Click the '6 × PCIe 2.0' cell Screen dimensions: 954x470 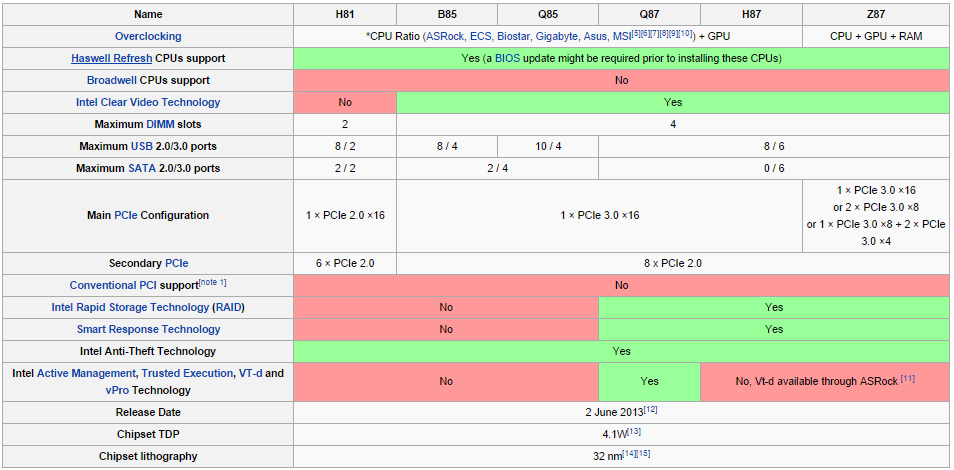tap(345, 263)
